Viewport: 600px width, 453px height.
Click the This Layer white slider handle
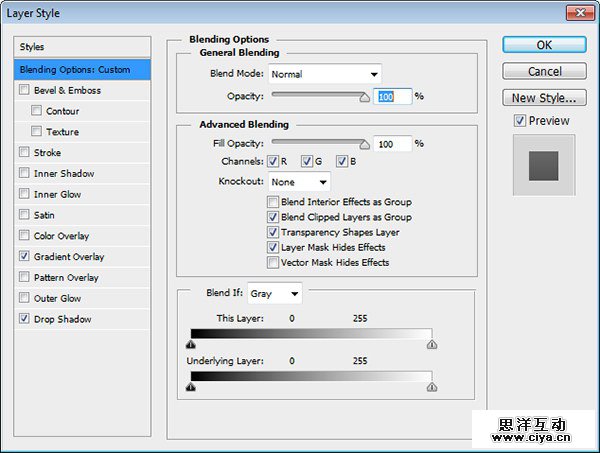pos(432,344)
